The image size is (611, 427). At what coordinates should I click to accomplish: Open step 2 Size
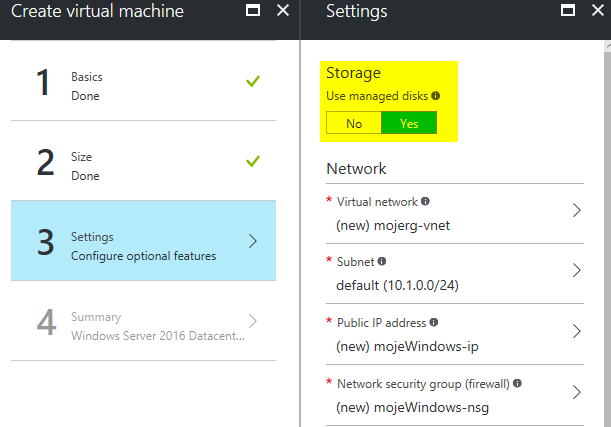click(x=143, y=165)
